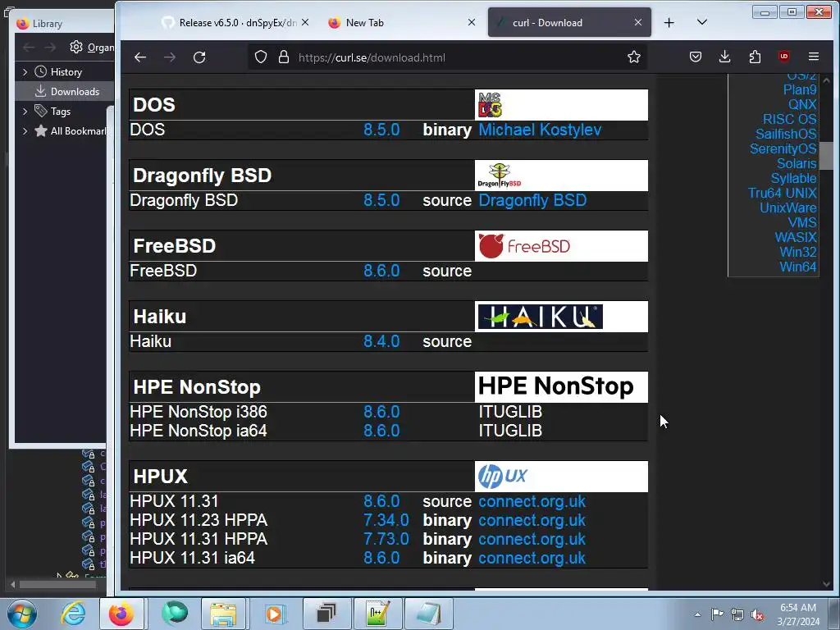Switch to the Release v6.5.0 dnSpyEx tab
This screenshot has width=840, height=630.
pos(231,22)
